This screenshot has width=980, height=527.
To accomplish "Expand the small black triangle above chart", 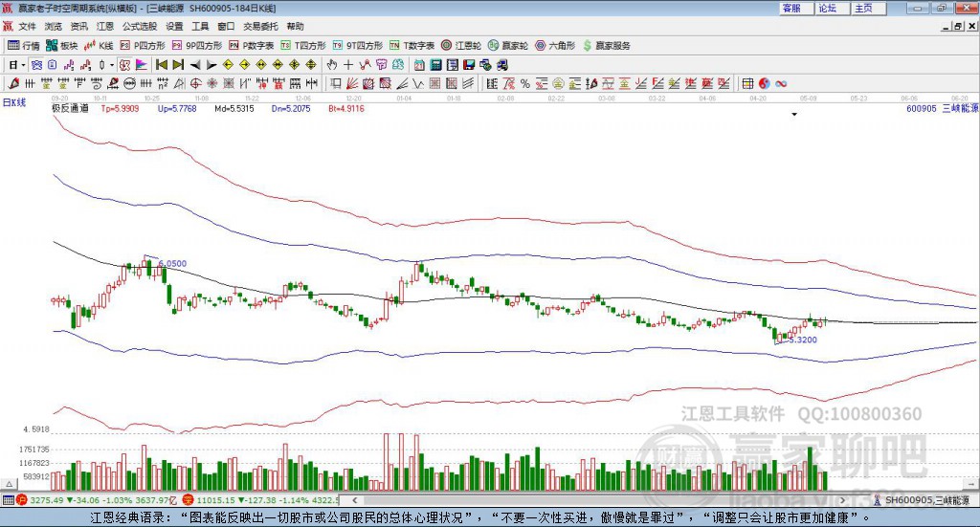I will [793, 114].
